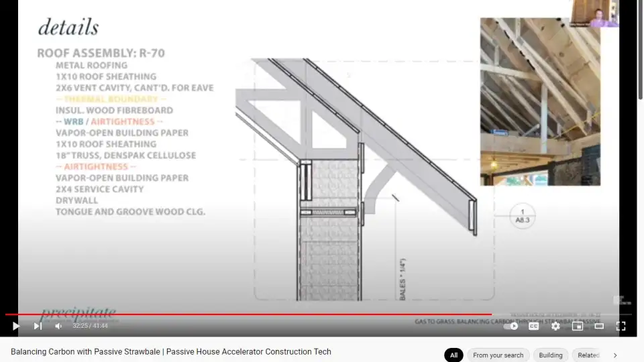Select the 'From your search' chip
644x362 pixels.
(498, 355)
